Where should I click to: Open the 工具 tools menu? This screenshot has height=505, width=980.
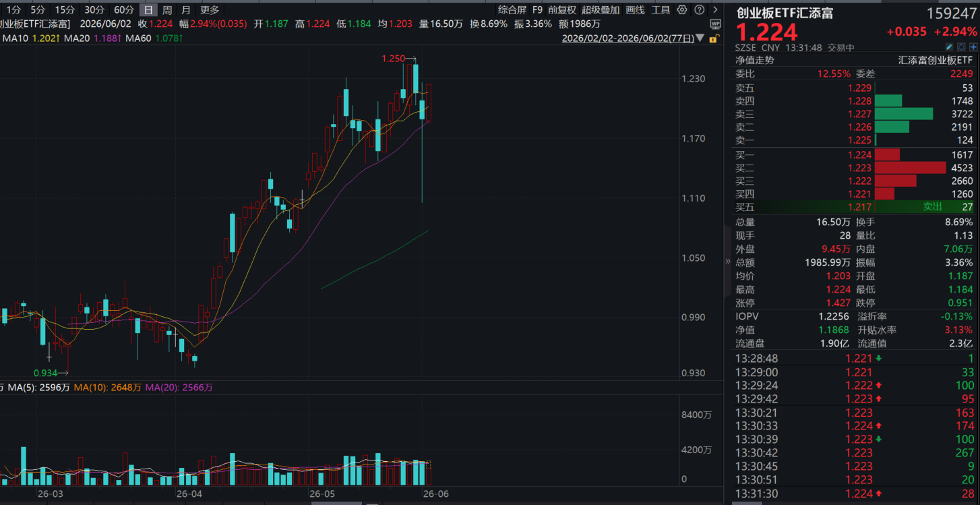661,9
